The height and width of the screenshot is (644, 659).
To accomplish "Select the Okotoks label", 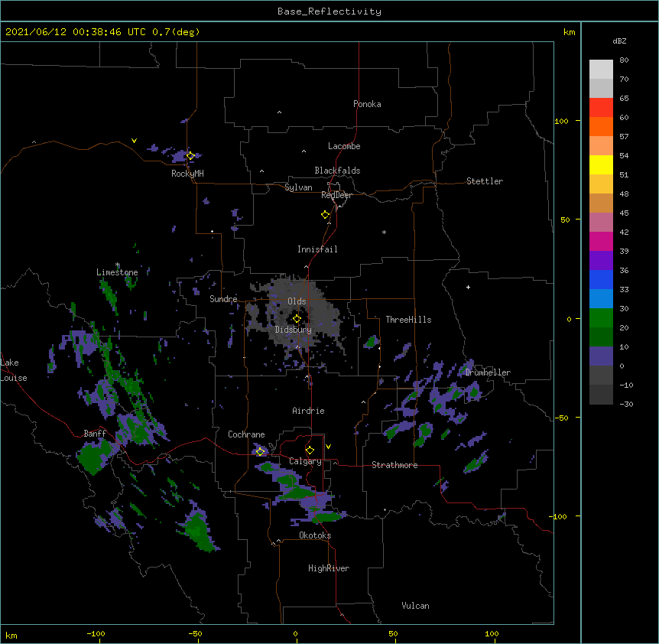I will tap(315, 535).
